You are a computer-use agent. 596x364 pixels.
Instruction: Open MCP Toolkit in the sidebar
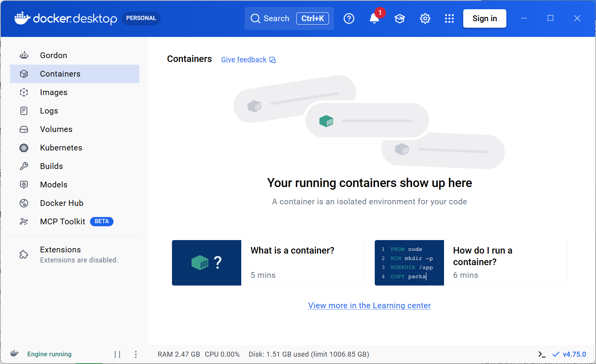point(75,222)
